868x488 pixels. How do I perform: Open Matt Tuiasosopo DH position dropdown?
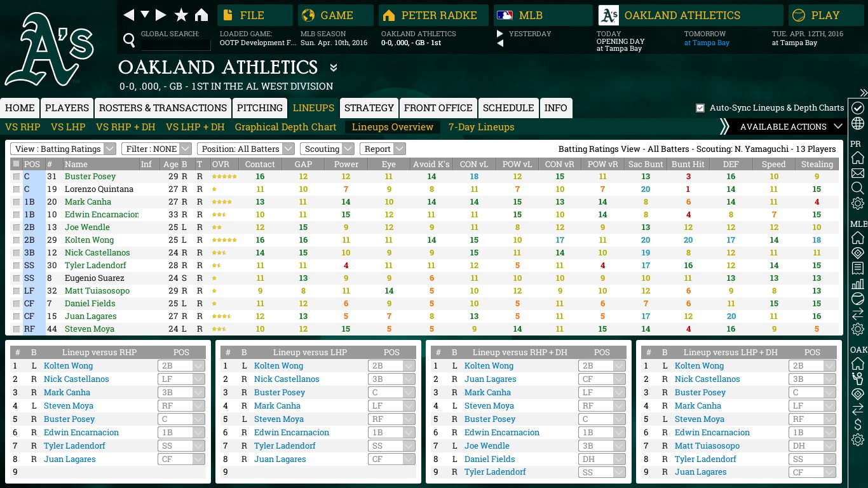(812, 446)
